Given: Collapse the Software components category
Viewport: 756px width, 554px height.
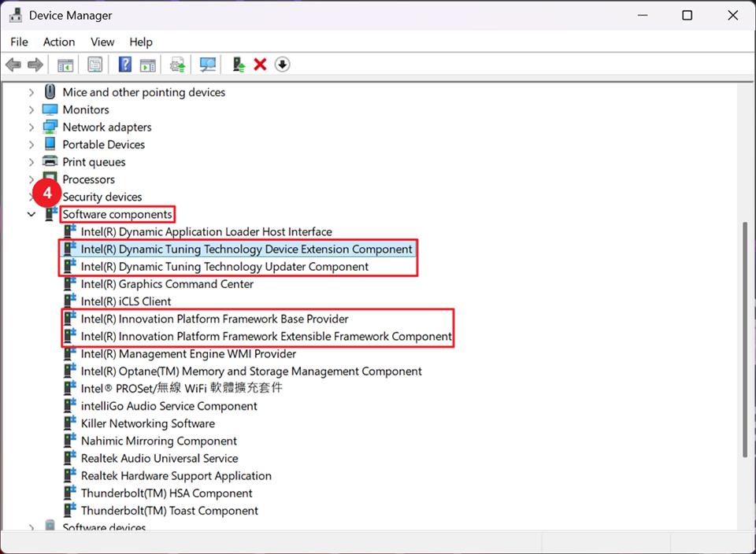Looking at the screenshot, I should tap(31, 214).
